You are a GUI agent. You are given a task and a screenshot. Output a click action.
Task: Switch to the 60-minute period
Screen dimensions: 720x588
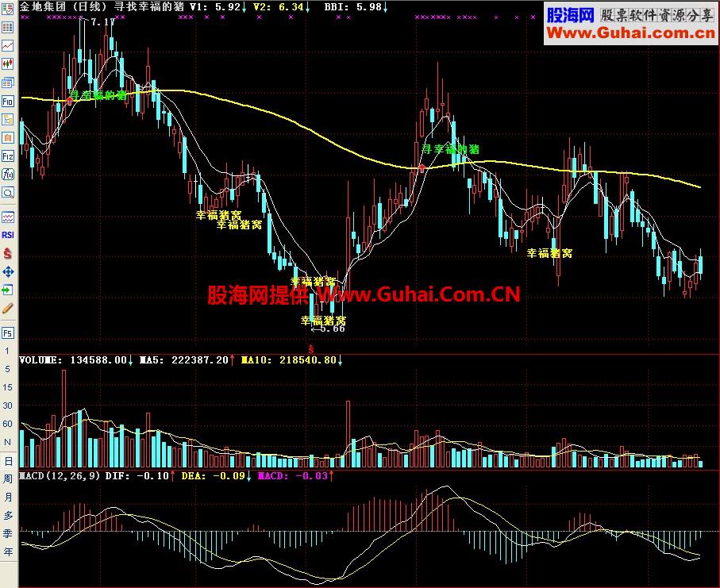point(7,424)
